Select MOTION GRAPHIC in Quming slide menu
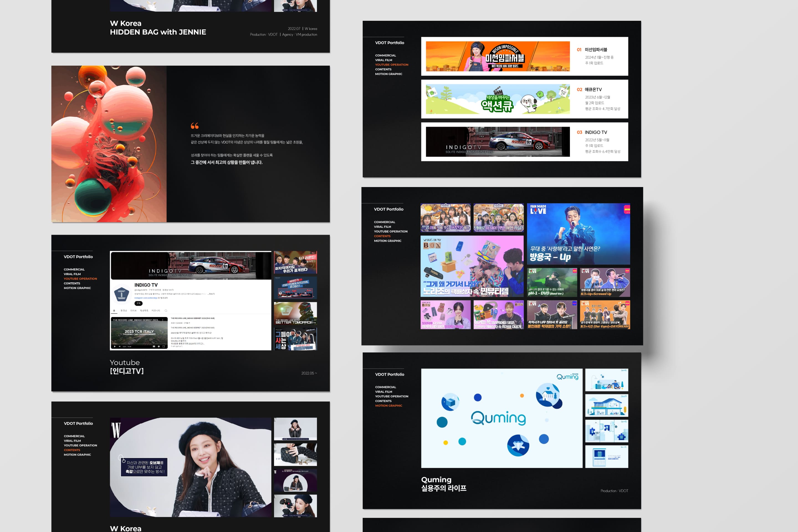 (388, 405)
